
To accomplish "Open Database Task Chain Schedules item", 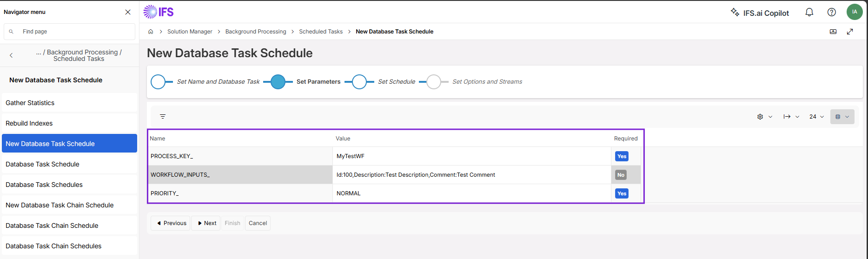I will tap(69, 246).
